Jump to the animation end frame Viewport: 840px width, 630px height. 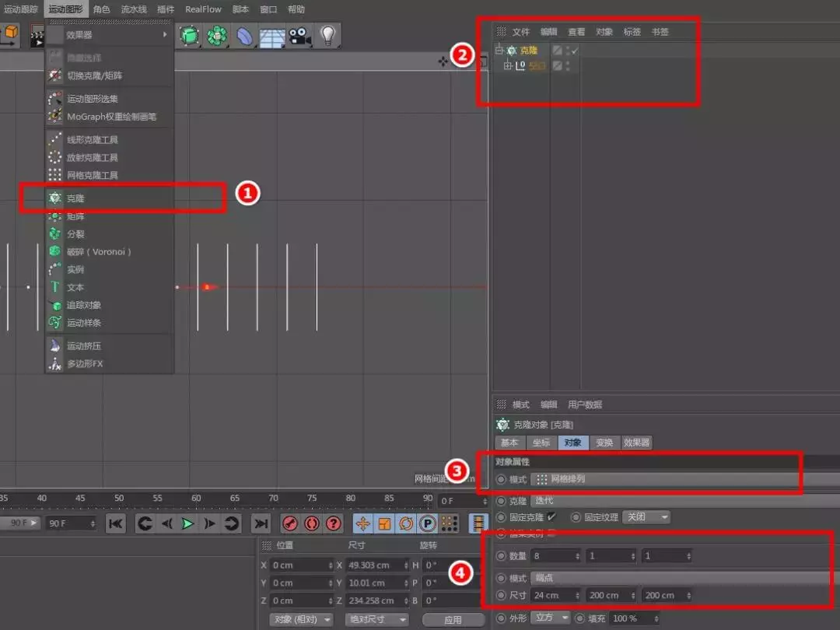[261, 523]
